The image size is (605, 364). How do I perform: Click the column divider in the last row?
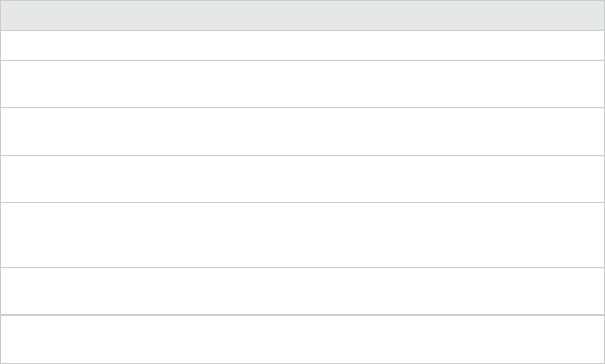click(85, 339)
